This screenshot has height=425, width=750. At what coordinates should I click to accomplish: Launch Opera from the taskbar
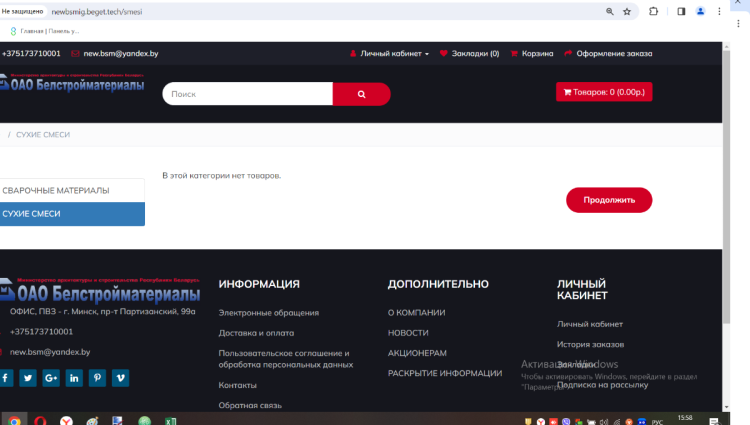tap(40, 421)
